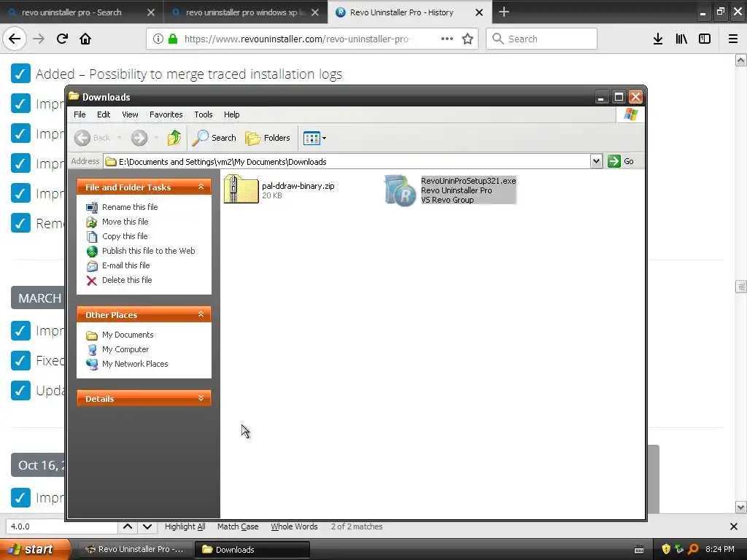Click Publish this file to the Web

click(x=148, y=251)
